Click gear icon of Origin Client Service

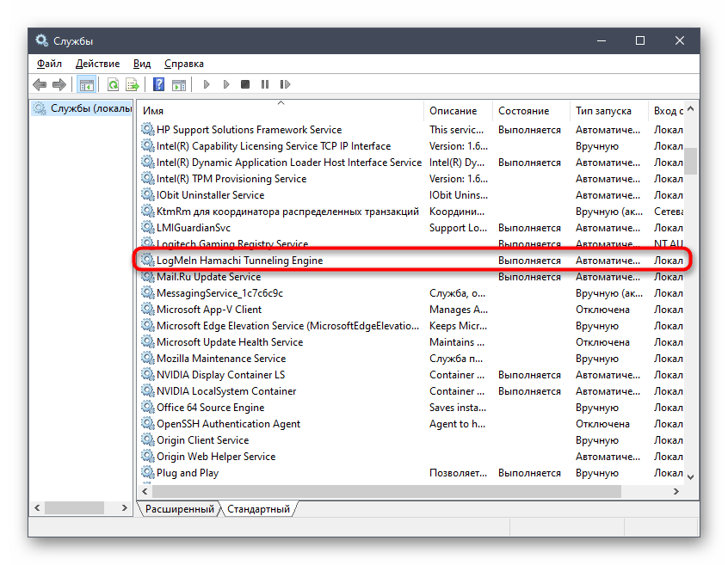[148, 439]
